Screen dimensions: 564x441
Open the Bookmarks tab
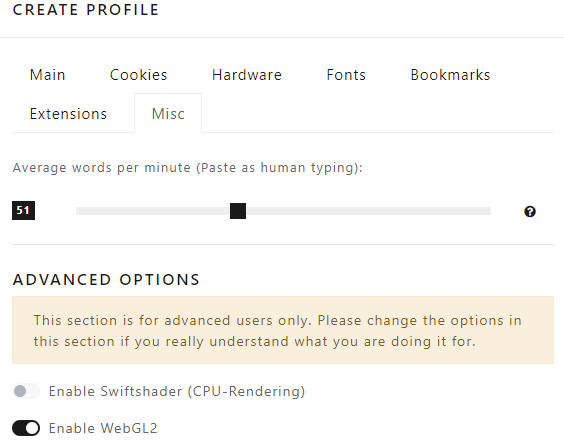[x=450, y=75]
